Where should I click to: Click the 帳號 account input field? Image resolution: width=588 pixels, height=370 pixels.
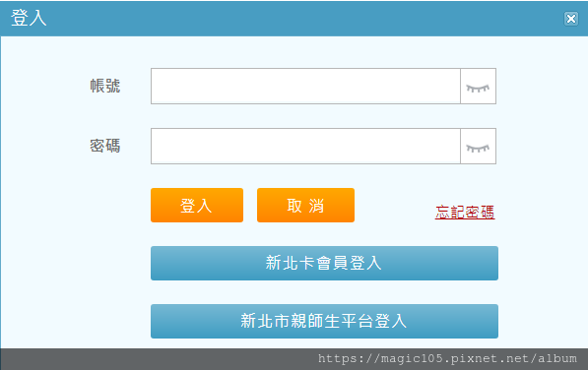[305, 87]
